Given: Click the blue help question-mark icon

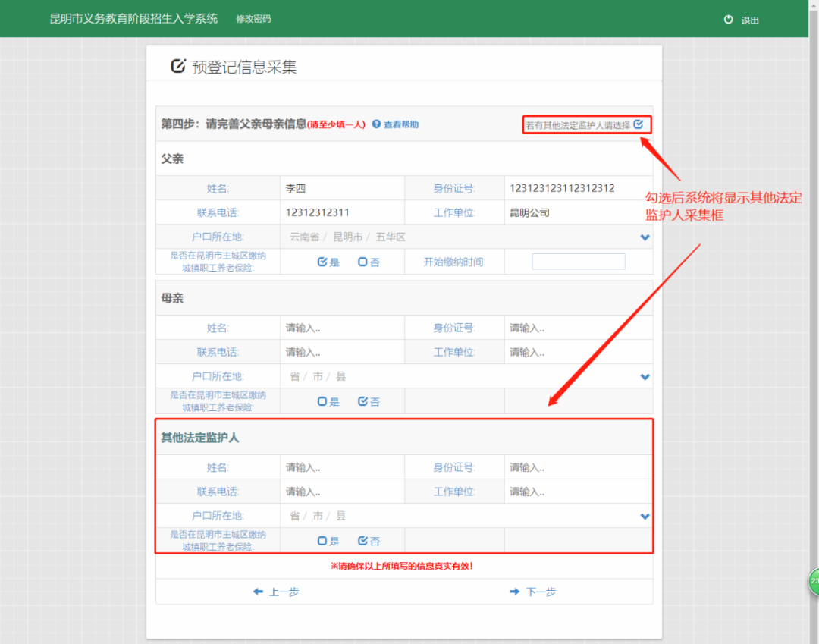Looking at the screenshot, I should point(376,124).
